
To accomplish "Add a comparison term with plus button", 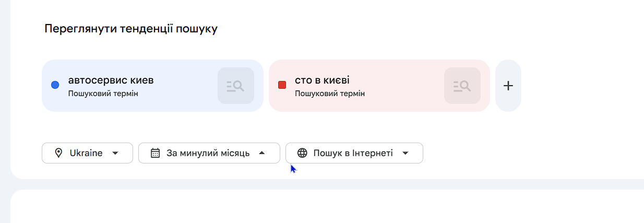I will 508,86.
